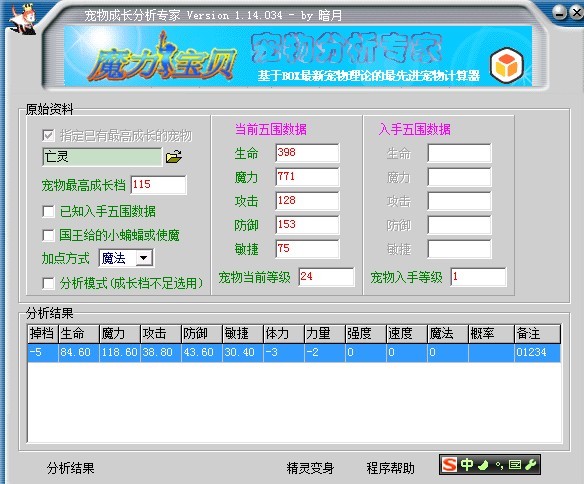Click the 备注 cell showing 01234
This screenshot has height=484, width=584.
pyautogui.click(x=537, y=352)
